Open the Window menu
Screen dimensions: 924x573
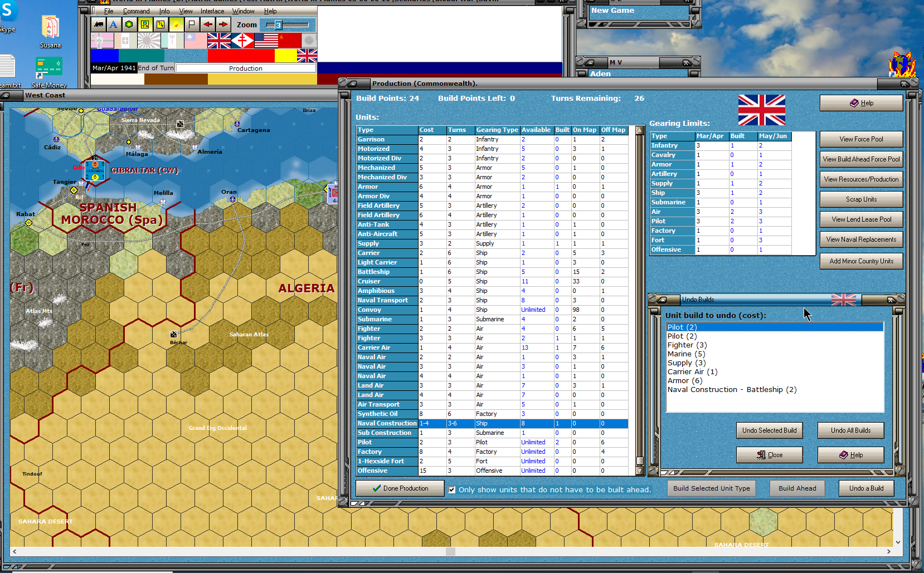(244, 11)
